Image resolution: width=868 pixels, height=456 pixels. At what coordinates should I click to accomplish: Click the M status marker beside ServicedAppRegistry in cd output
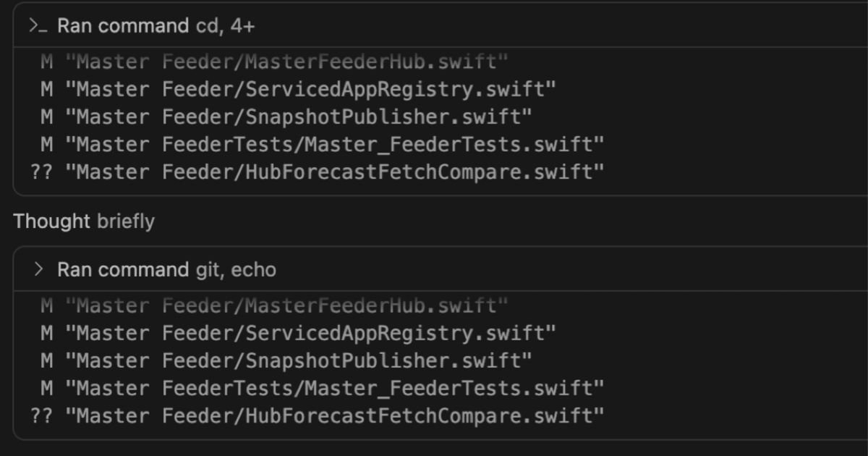pyautogui.click(x=47, y=90)
